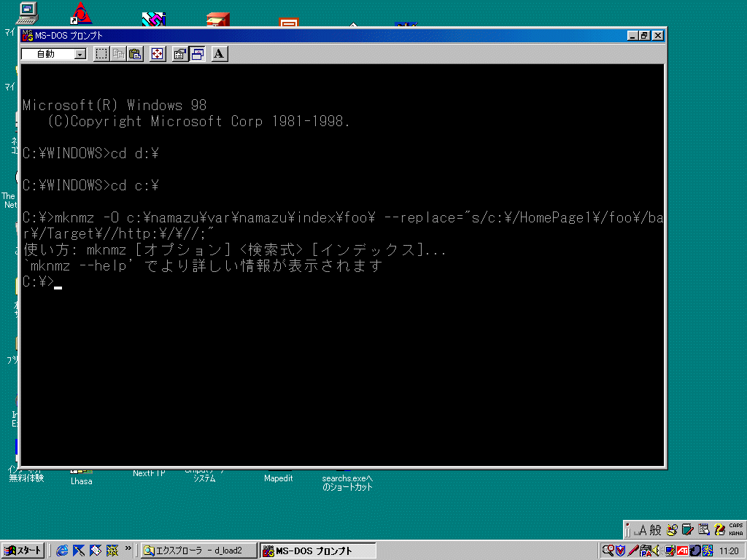The width and height of the screenshot is (747, 560).
Task: Click the red pen tray icon
Action: (x=633, y=551)
